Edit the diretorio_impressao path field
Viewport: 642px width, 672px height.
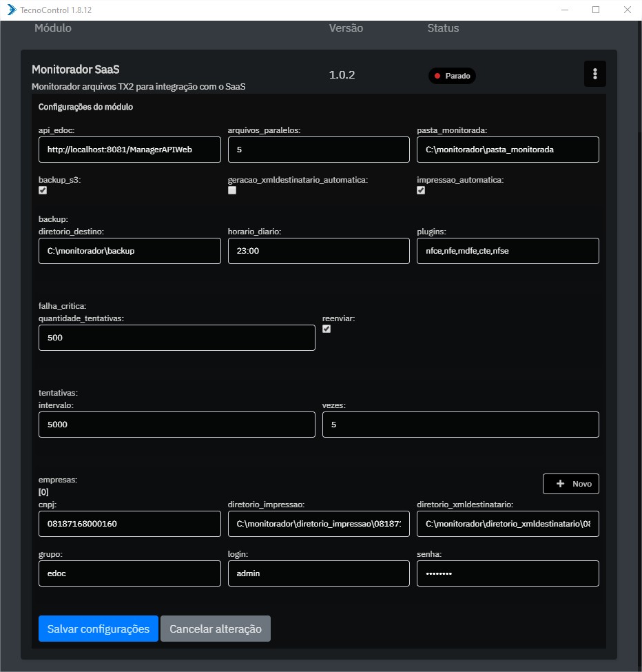[319, 524]
